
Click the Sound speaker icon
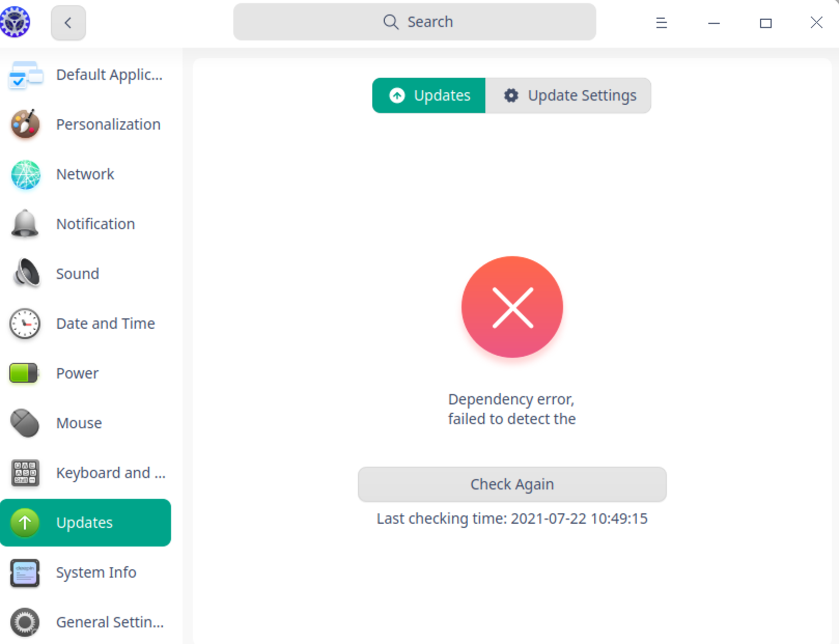(26, 273)
